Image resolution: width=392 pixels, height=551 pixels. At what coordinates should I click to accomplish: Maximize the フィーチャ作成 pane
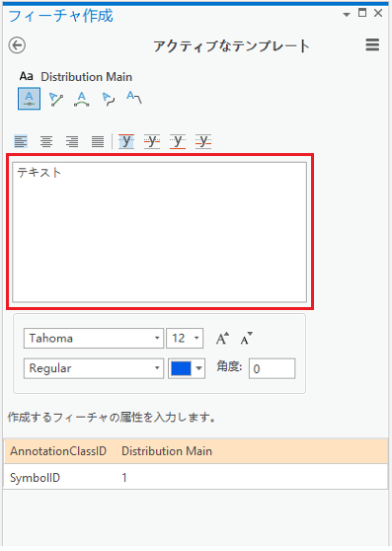tap(362, 13)
